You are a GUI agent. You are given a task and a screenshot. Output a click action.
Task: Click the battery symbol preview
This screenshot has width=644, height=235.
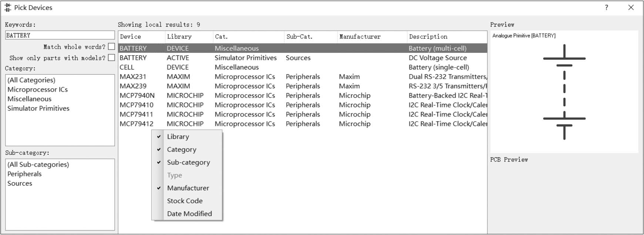click(x=564, y=92)
